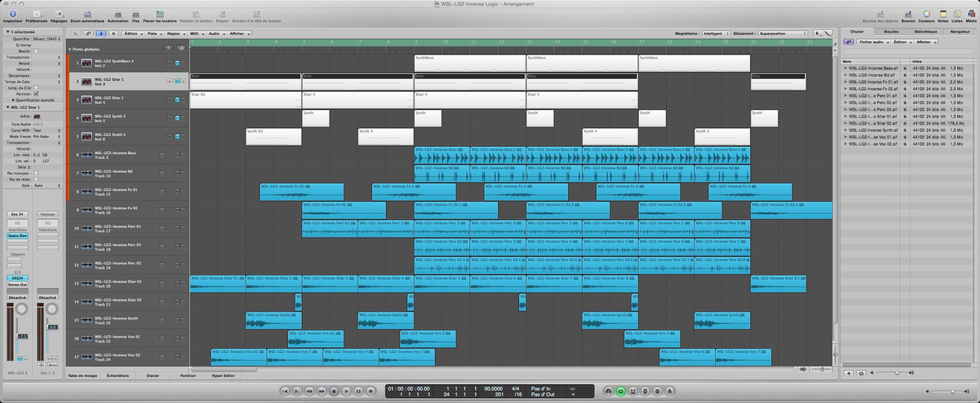The image size is (980, 403).
Task: Open the Échantillons editor tab
Action: point(118,375)
